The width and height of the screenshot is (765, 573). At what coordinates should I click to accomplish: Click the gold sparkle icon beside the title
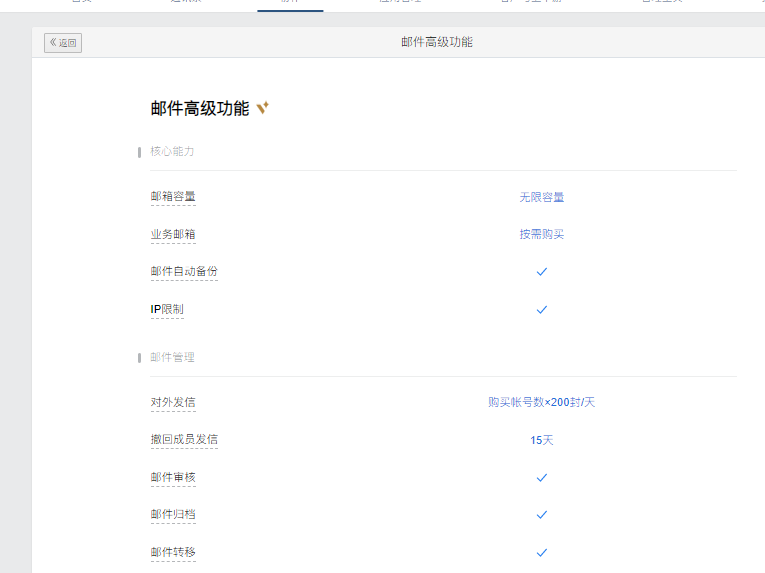262,108
